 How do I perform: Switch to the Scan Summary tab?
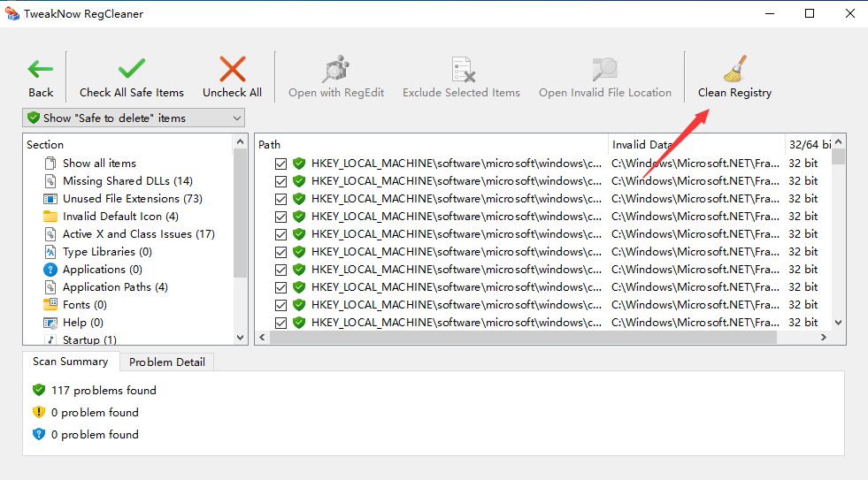pos(70,362)
